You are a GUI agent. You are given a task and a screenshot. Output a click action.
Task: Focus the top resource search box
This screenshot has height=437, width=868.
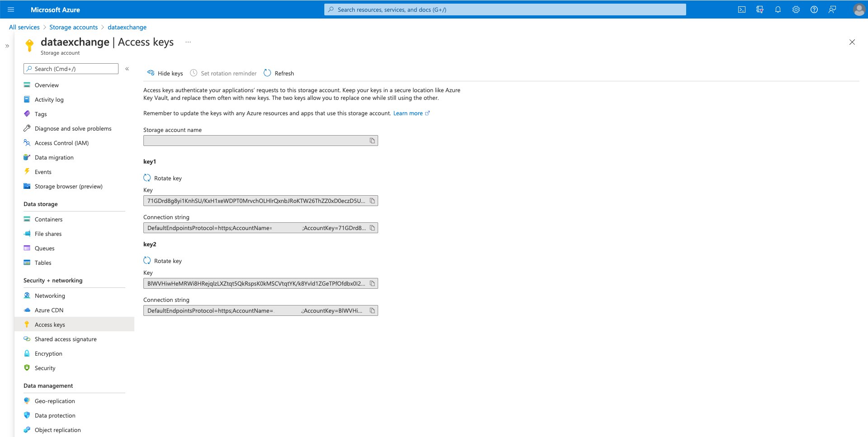point(505,9)
